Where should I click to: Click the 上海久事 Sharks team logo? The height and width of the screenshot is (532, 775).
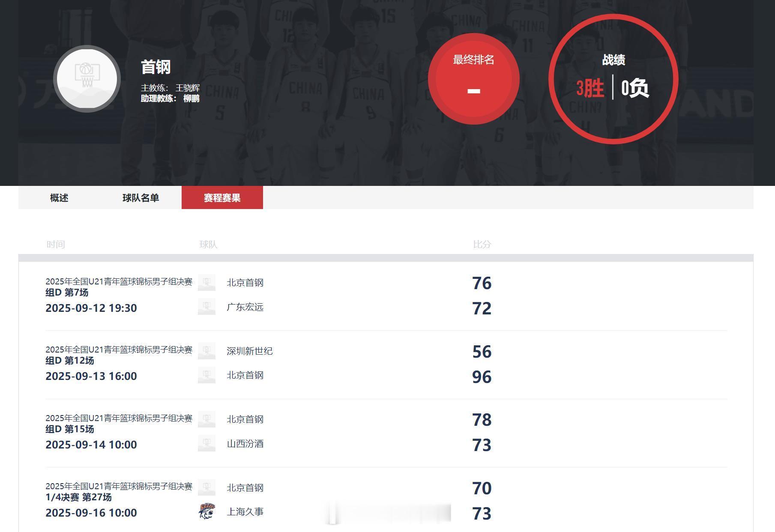point(207,511)
